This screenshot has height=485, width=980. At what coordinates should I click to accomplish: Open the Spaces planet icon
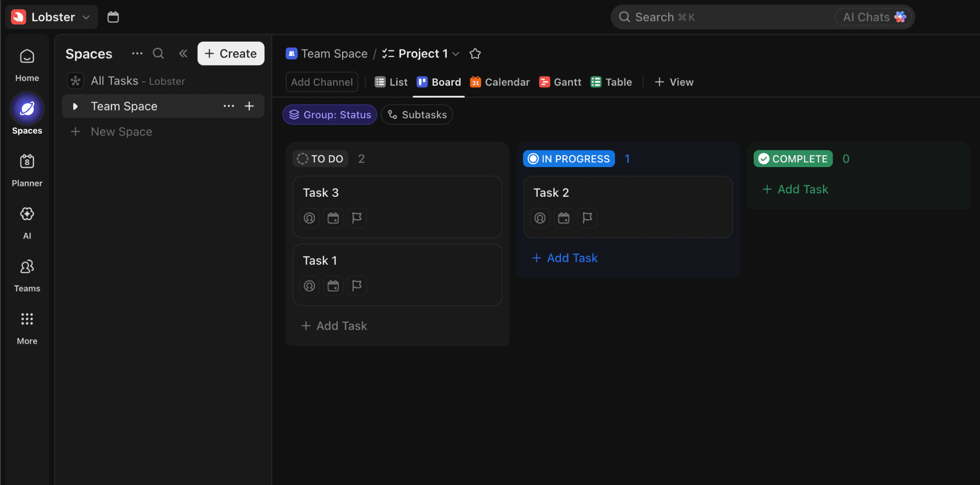click(27, 109)
